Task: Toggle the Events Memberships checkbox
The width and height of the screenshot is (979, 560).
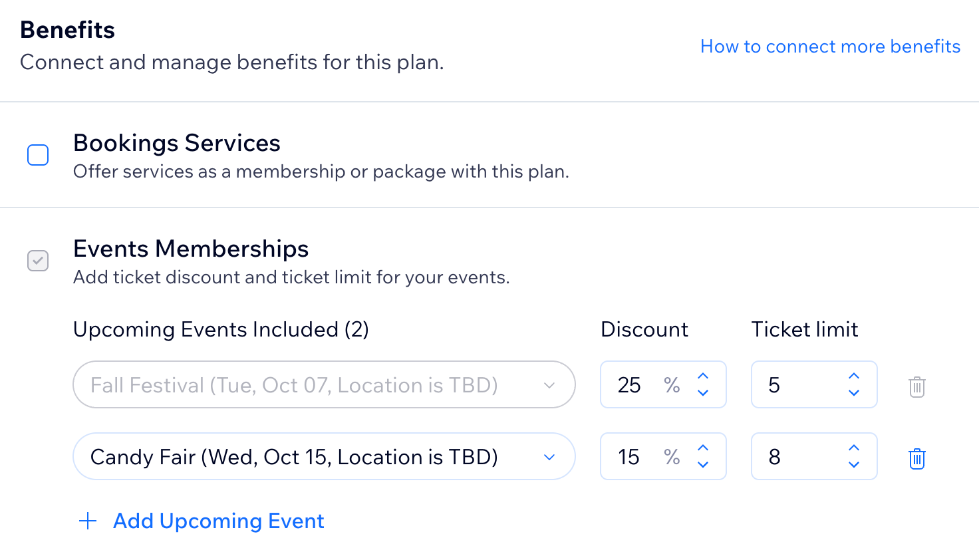Action: click(38, 261)
